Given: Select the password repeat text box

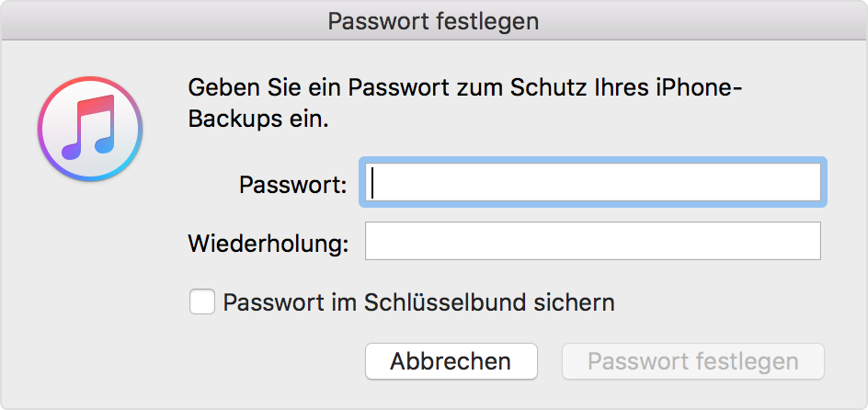Looking at the screenshot, I should (x=593, y=242).
